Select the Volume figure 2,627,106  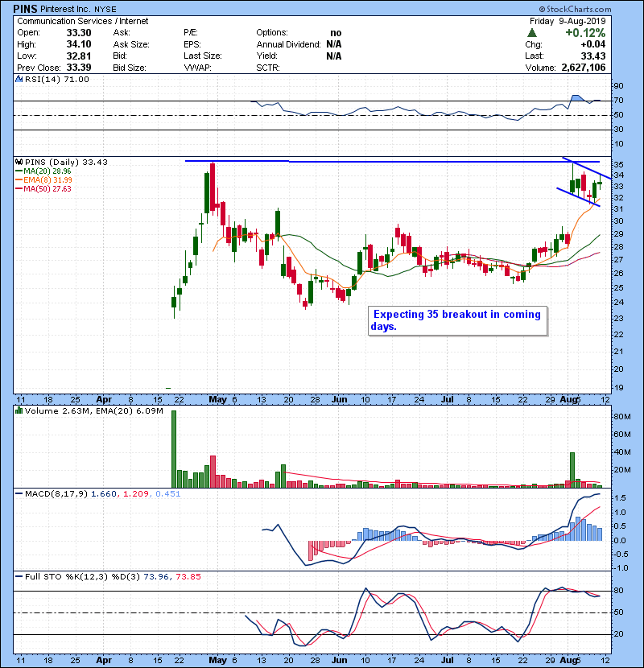pos(584,68)
